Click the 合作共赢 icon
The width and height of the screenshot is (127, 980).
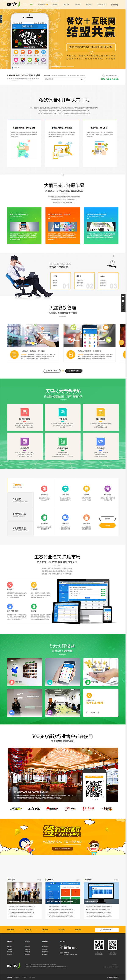click(101, 441)
